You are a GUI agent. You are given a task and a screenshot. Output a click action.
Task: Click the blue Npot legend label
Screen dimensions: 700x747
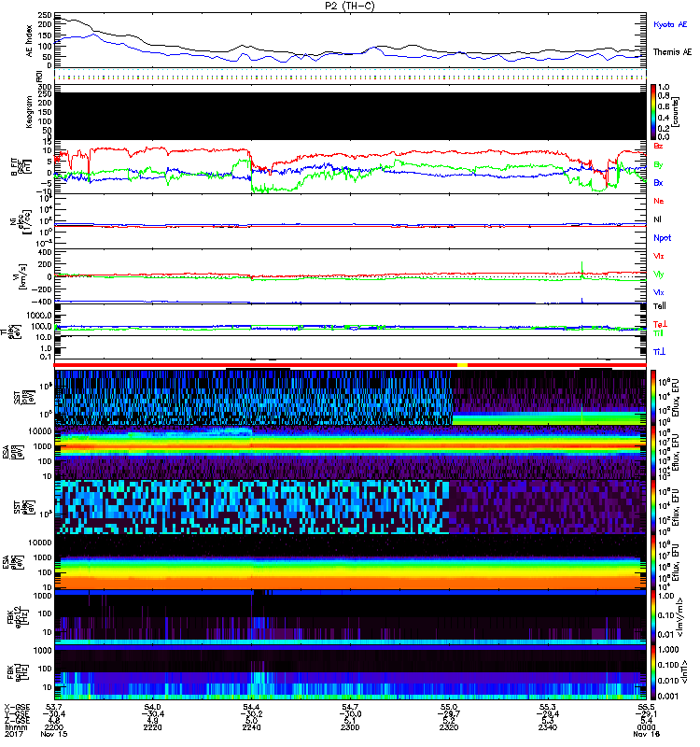(x=661, y=238)
